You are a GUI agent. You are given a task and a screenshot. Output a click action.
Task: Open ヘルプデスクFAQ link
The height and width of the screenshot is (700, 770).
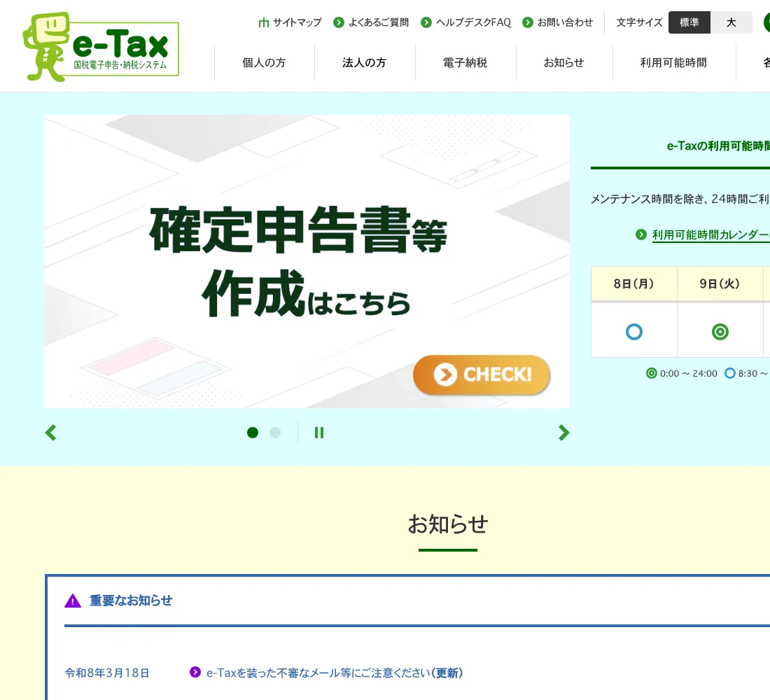click(473, 22)
